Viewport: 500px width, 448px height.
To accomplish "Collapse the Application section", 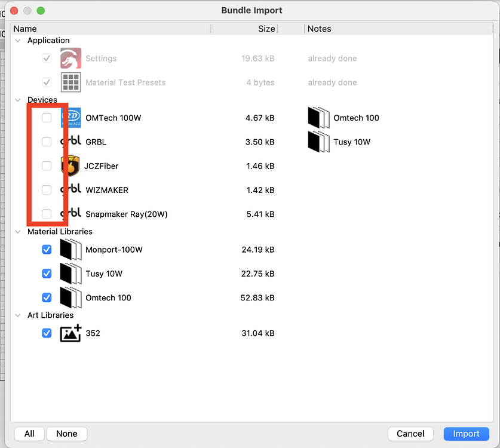I will 18,41.
